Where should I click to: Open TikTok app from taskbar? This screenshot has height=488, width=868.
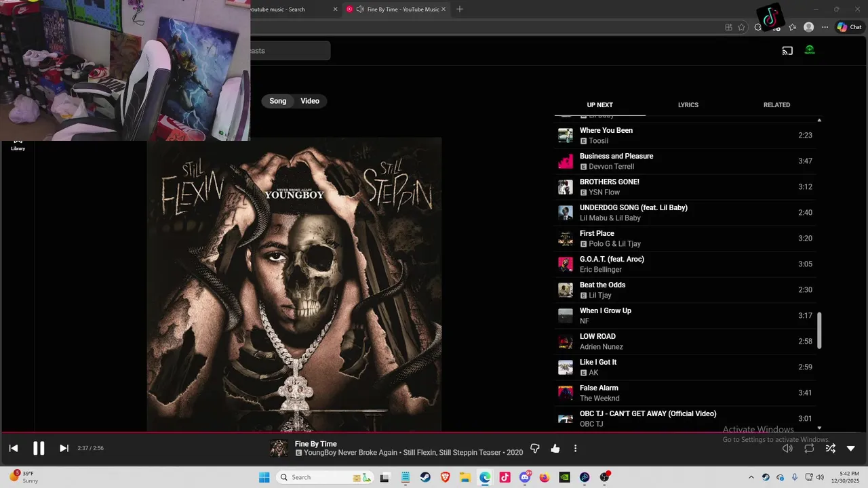[x=505, y=477]
